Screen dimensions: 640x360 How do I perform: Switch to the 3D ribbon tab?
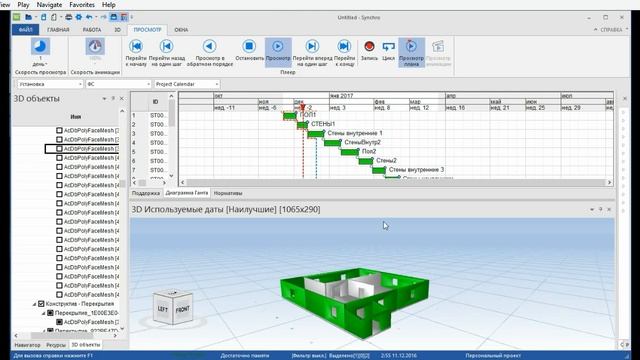[117, 30]
